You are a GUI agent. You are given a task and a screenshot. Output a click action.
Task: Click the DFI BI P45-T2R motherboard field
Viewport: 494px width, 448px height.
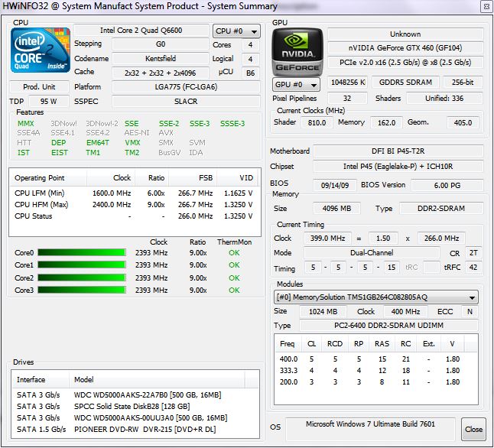point(398,151)
